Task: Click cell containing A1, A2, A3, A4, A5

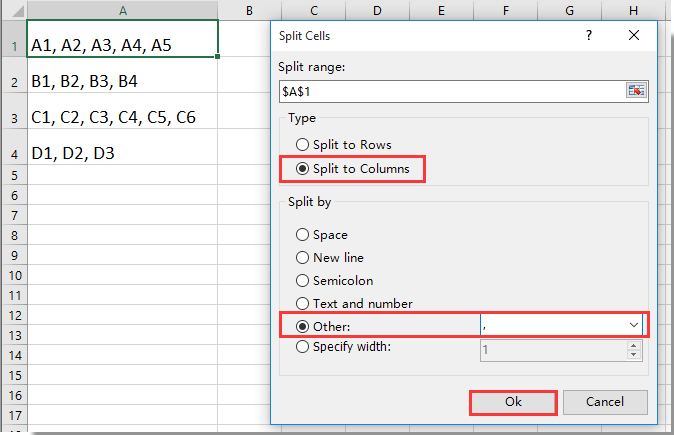Action: [x=123, y=38]
